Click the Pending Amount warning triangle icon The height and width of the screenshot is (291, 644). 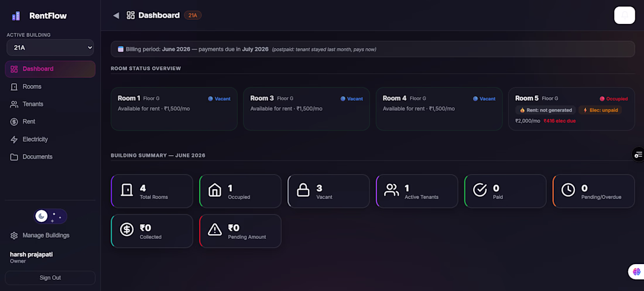pos(215,230)
